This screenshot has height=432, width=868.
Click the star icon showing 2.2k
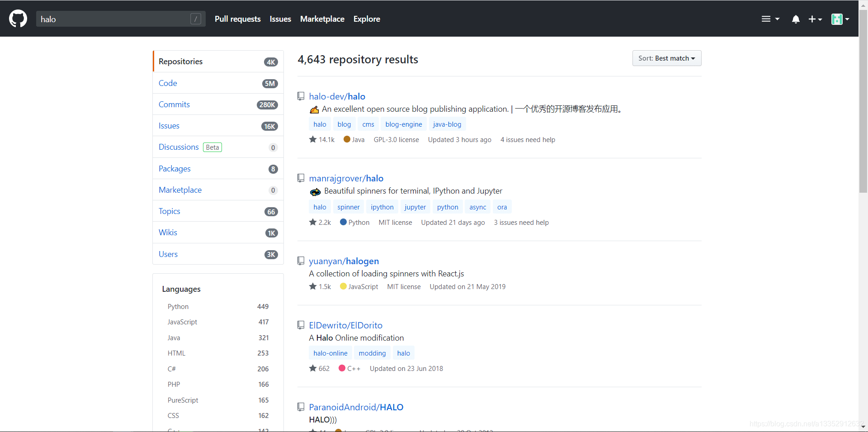(313, 222)
